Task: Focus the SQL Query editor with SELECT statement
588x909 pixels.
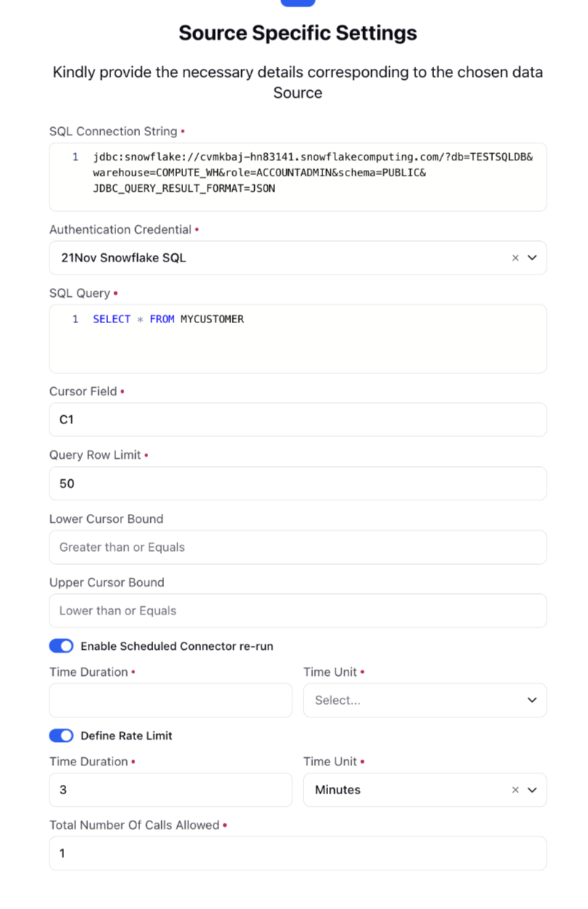Action: tap(298, 339)
